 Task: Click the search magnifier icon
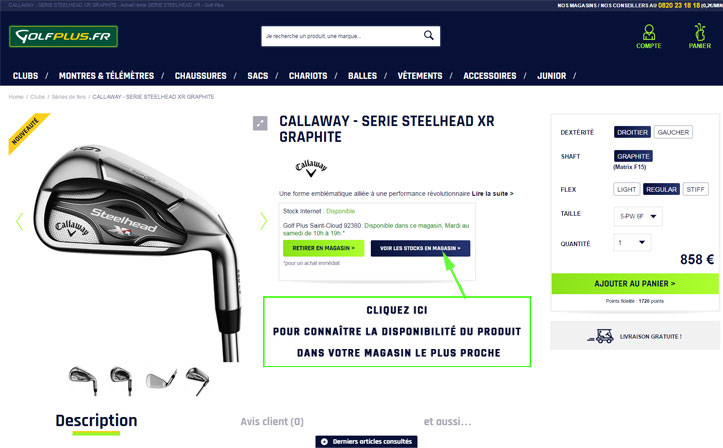429,35
